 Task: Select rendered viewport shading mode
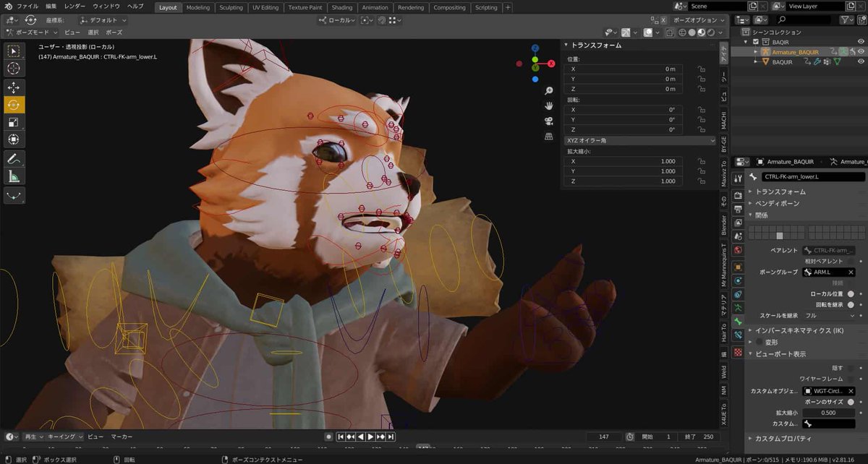coord(711,32)
